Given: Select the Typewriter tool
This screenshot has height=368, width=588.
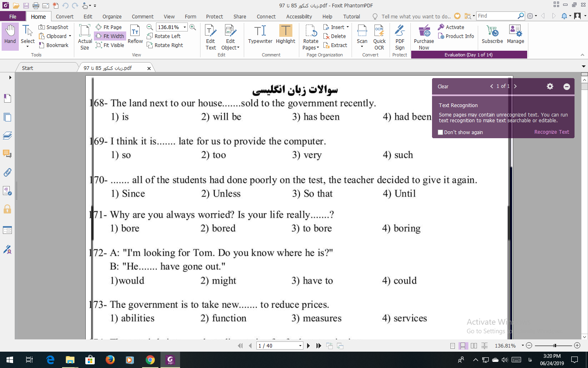Looking at the screenshot, I should point(260,36).
